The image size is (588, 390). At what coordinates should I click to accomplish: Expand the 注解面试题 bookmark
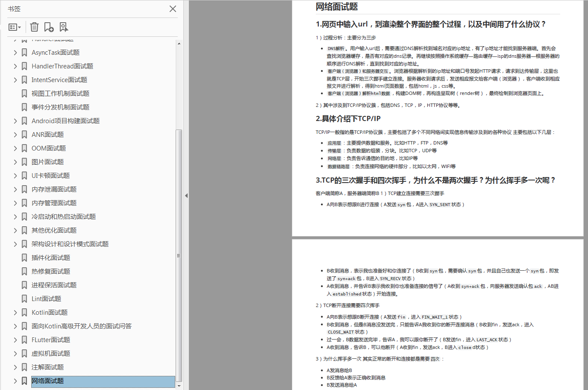[x=15, y=367]
